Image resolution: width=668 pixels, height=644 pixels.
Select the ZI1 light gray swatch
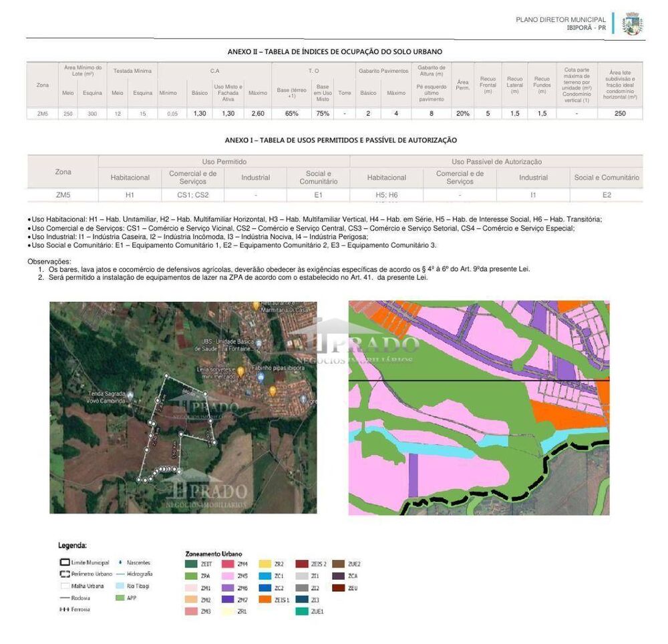click(x=302, y=576)
